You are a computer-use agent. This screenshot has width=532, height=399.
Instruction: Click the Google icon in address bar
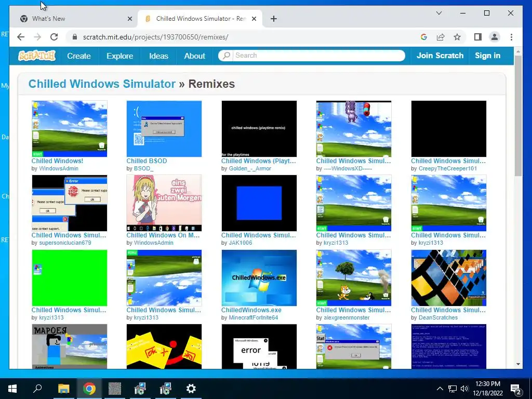click(424, 37)
